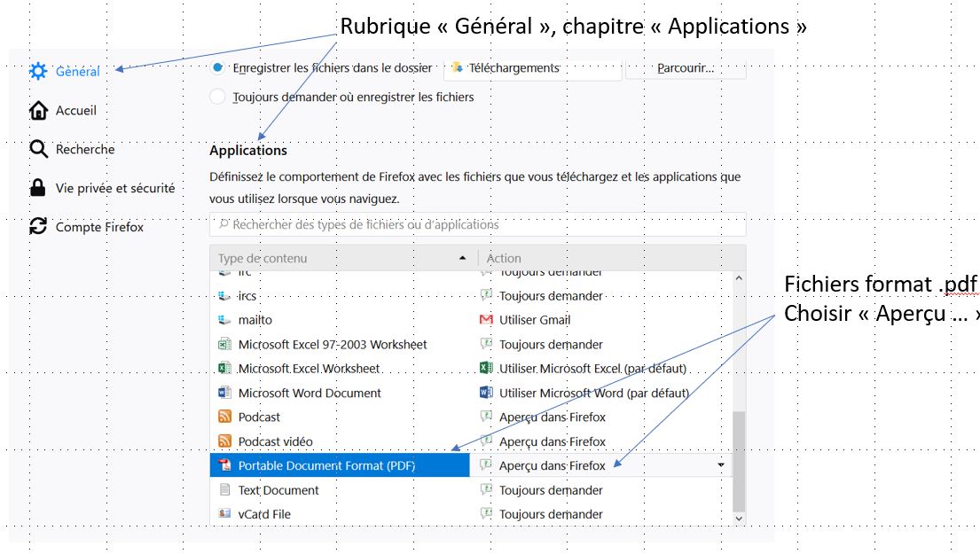Viewport: 980px width, 554px height.
Task: Click the Recherche magnifier icon
Action: point(38,149)
